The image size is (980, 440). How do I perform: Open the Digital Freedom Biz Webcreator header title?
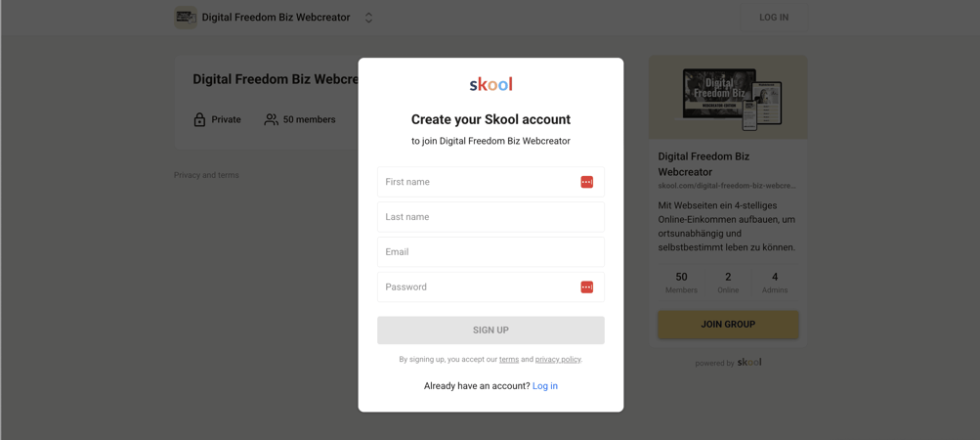click(276, 18)
